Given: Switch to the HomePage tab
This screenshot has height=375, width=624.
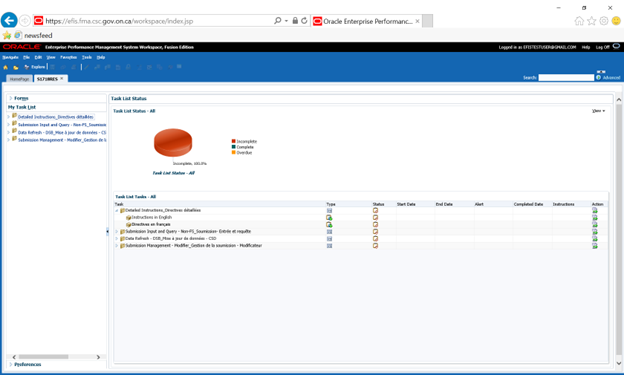Looking at the screenshot, I should point(20,79).
